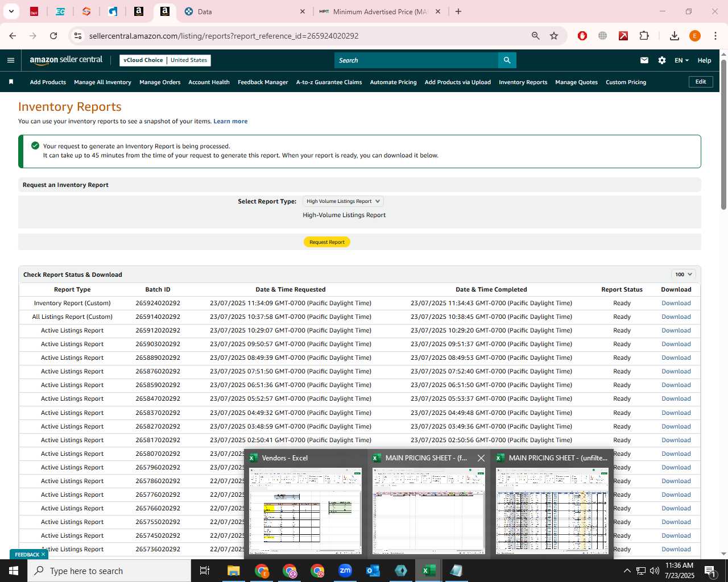Download the Inventory Report (Custom)
Screen dimensions: 728x582
point(676,303)
